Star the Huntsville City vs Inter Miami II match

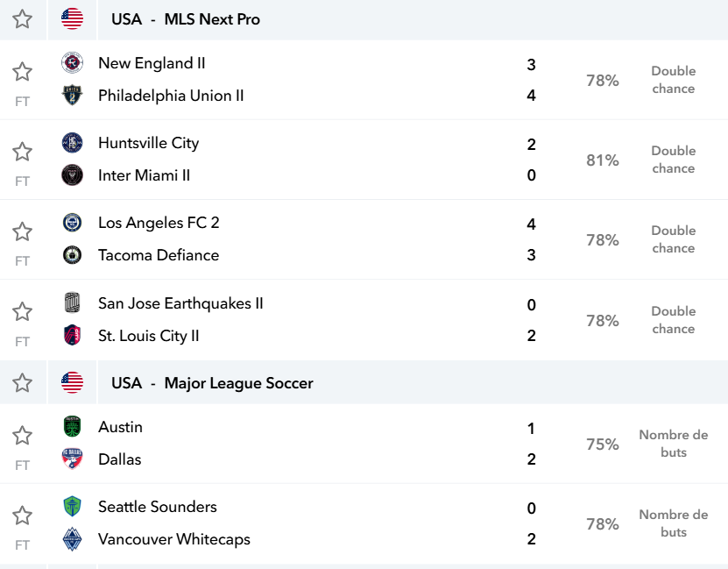[22, 152]
